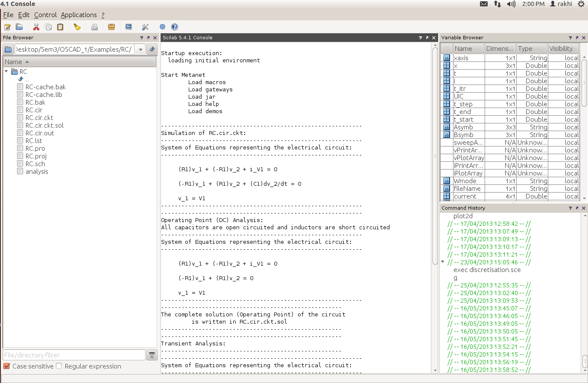The image size is (588, 383).
Task: Click the Variable Browser vertical scrollbar
Action: click(585, 83)
